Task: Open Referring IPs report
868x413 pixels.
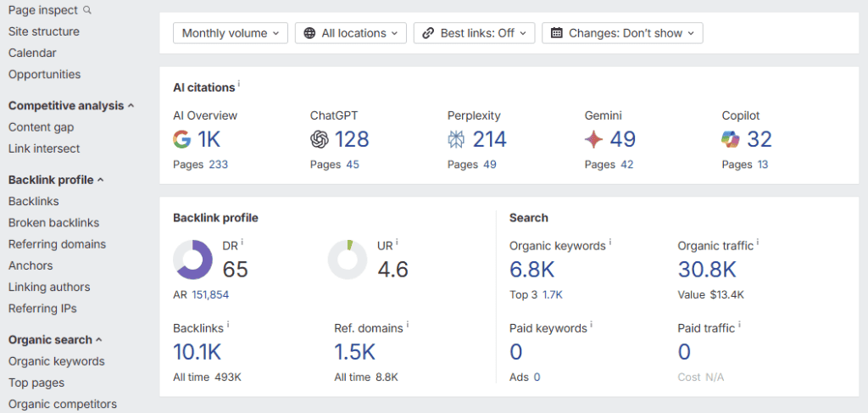Action: [x=42, y=309]
